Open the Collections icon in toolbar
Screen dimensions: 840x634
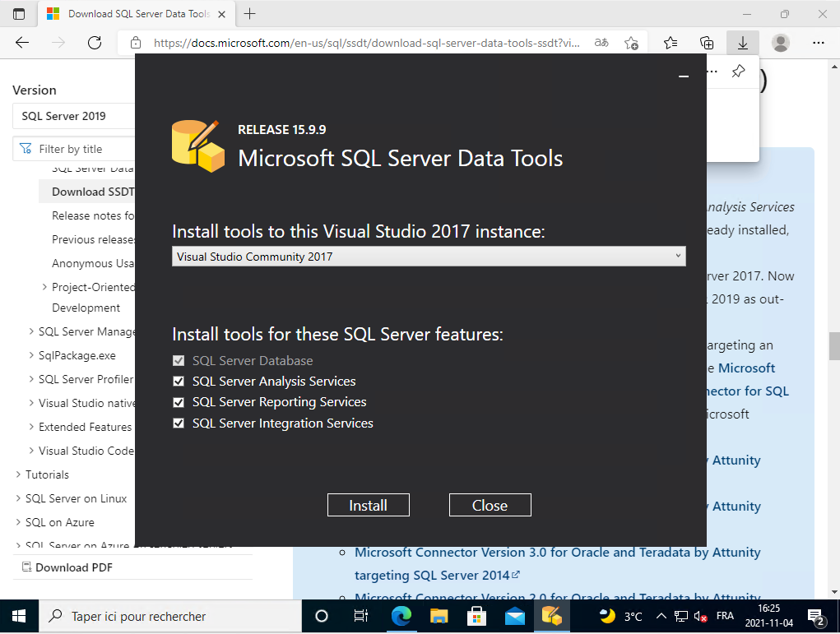706,43
